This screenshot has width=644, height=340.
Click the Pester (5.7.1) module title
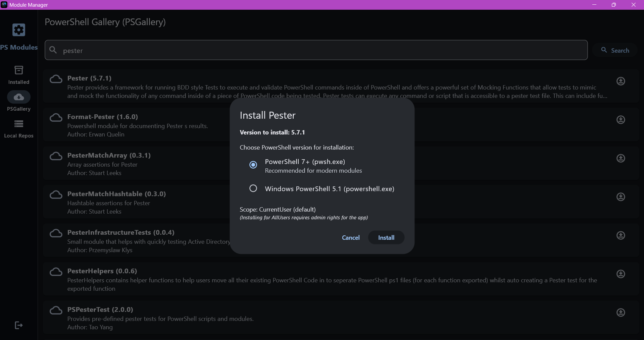[89, 78]
